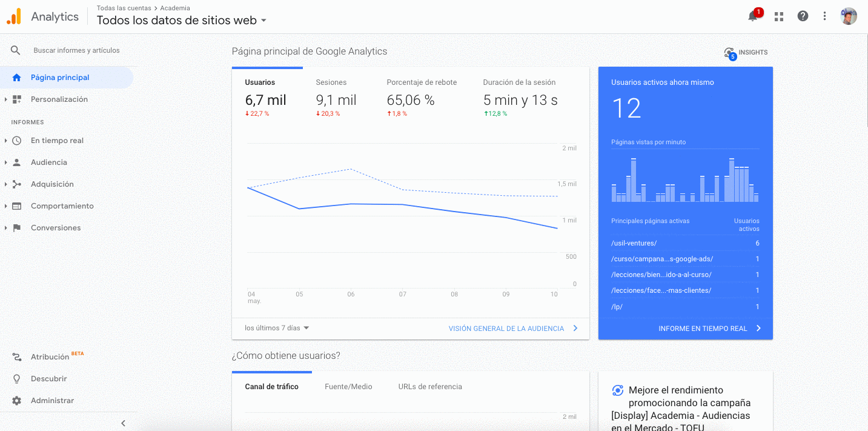Click the Páginas vistas por minuto bar chart
This screenshot has height=431, width=868.
point(685,179)
